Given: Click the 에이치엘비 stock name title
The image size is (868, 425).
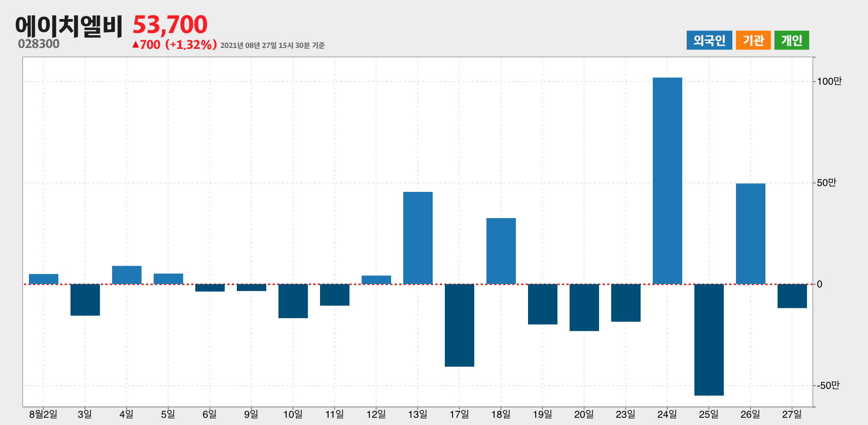Looking at the screenshot, I should tap(69, 26).
